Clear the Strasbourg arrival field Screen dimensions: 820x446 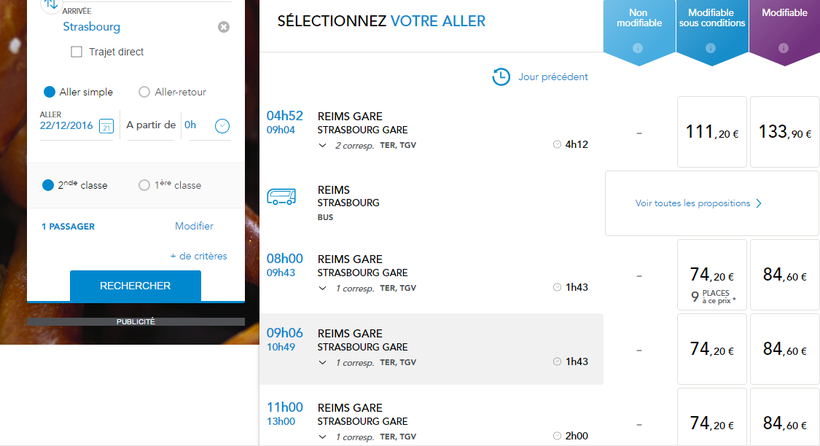tap(223, 27)
